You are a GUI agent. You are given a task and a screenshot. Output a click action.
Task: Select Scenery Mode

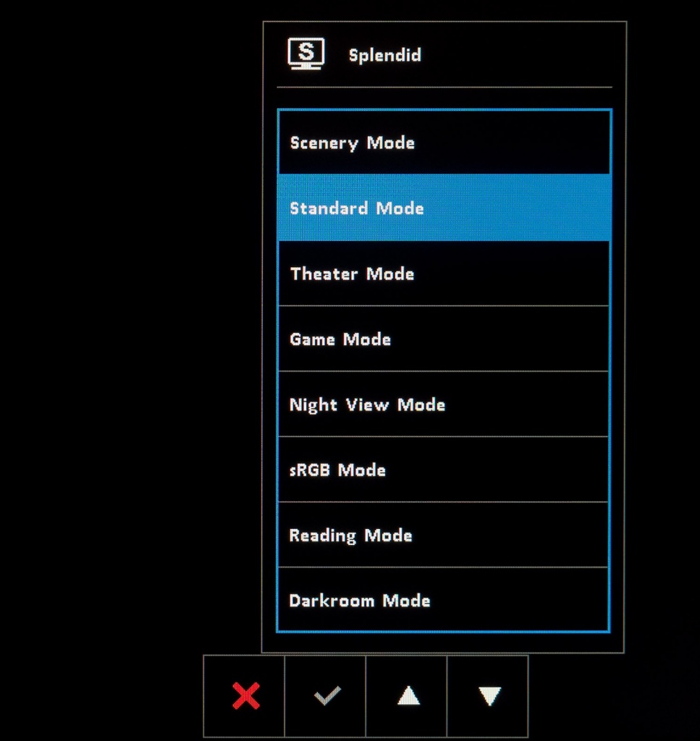pyautogui.click(x=444, y=143)
